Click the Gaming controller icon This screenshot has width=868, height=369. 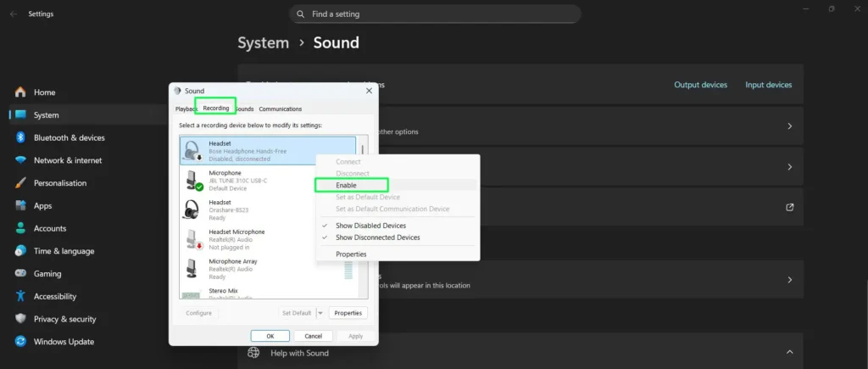click(20, 274)
